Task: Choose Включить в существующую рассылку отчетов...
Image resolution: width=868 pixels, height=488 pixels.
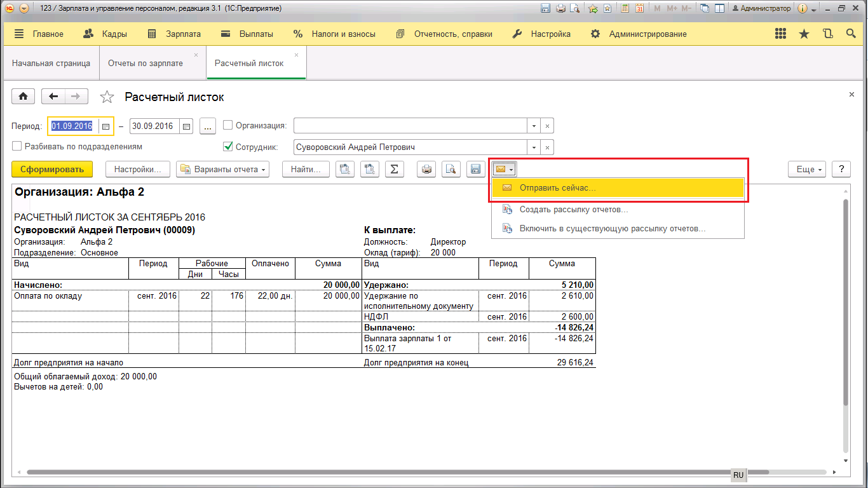Action: 618,228
